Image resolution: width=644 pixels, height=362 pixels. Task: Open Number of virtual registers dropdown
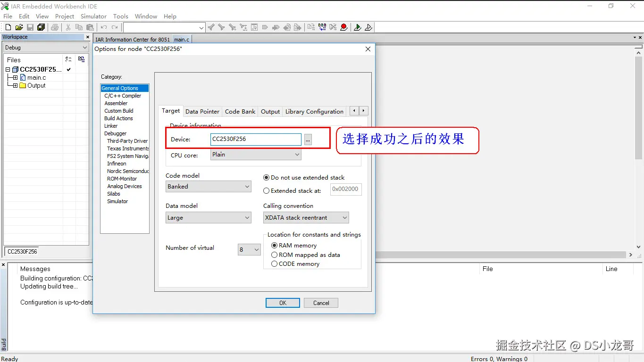click(249, 250)
